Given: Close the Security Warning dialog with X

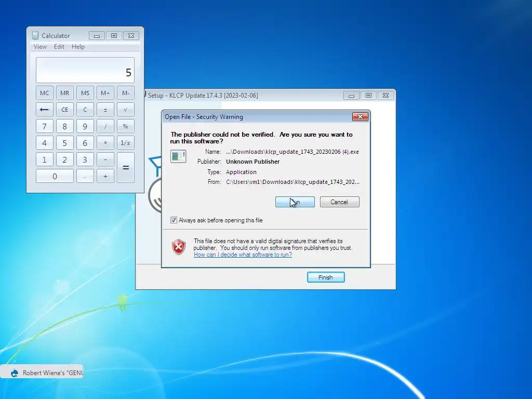Looking at the screenshot, I should pyautogui.click(x=360, y=117).
